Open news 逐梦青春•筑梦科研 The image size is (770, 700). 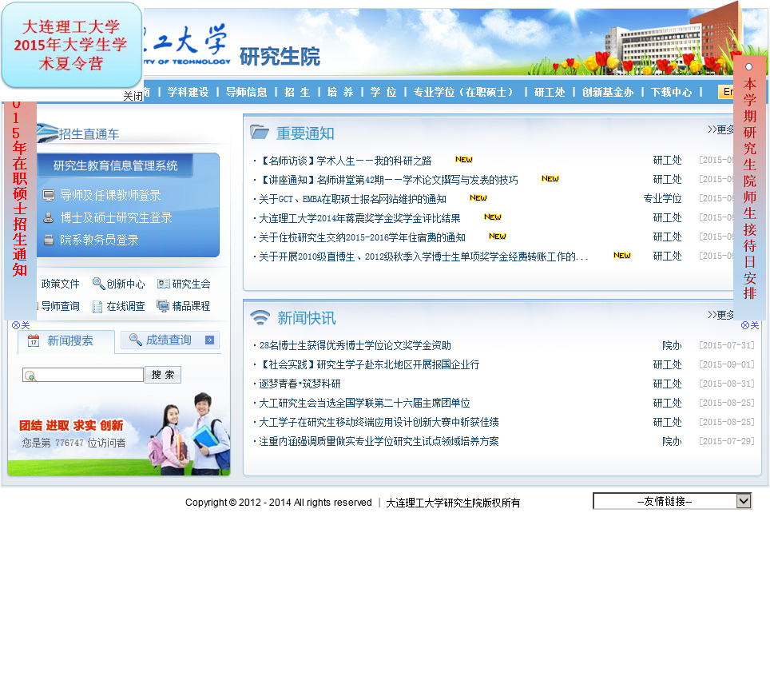[300, 384]
